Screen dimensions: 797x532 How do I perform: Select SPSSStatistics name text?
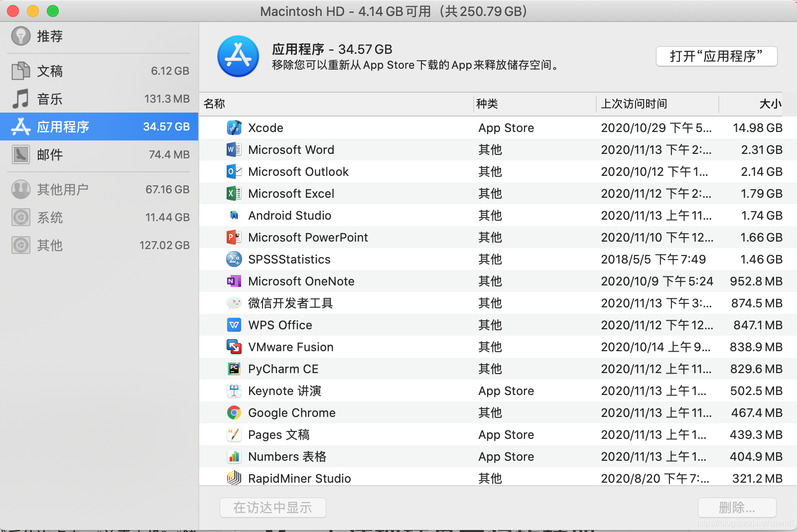[289, 260]
